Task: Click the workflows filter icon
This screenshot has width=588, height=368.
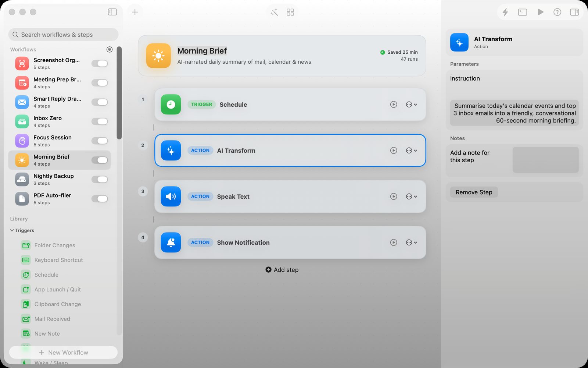Action: (110, 49)
